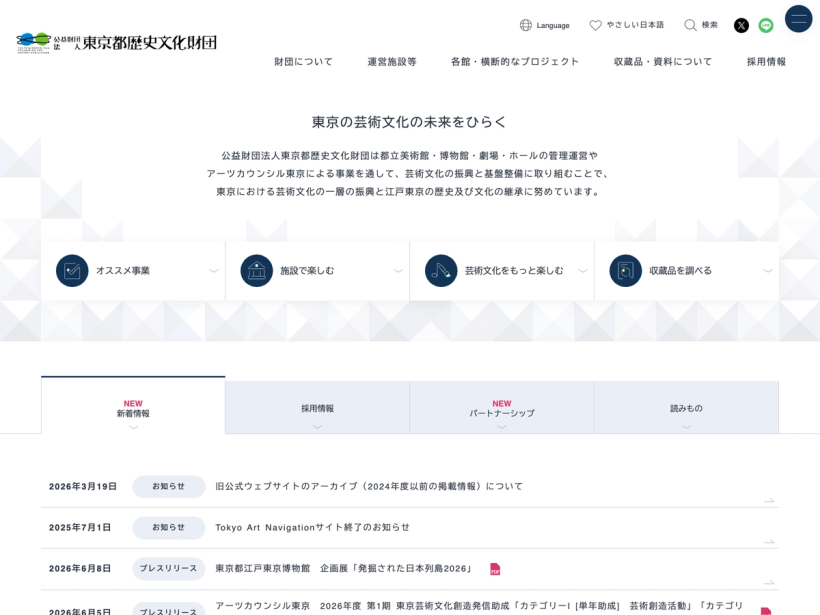Switch to the 読みもの tab
The image size is (820, 615).
point(686,408)
